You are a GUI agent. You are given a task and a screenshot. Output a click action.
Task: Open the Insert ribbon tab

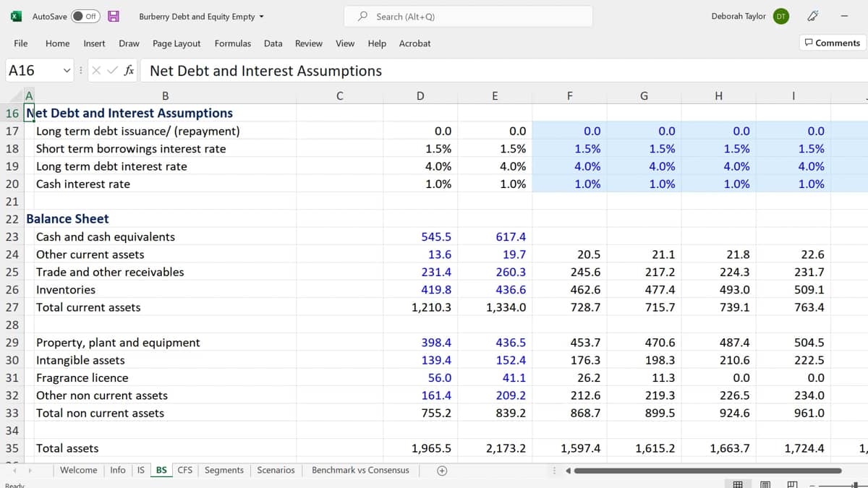94,43
